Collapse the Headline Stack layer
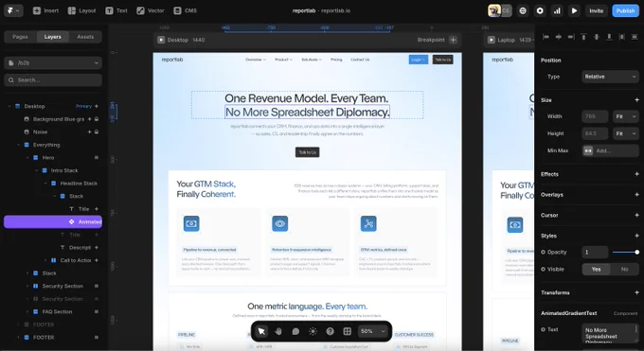Screen dimensions: 644x351 click(x=45, y=184)
